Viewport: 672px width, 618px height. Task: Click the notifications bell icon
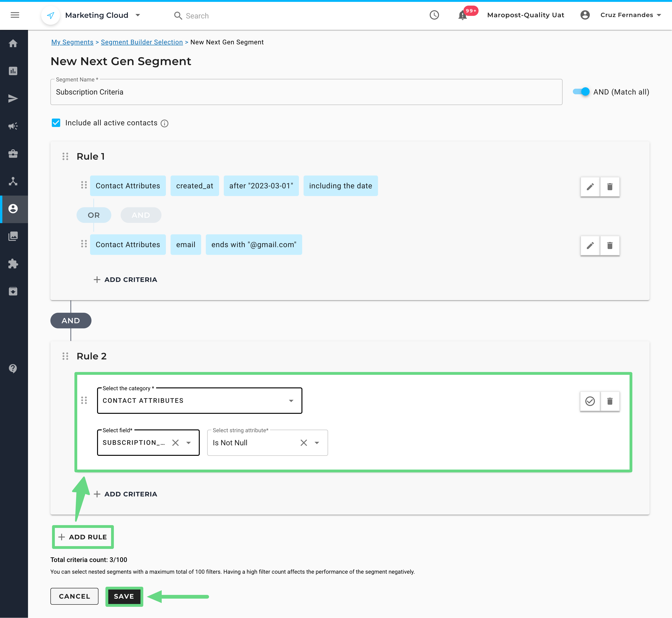point(462,15)
